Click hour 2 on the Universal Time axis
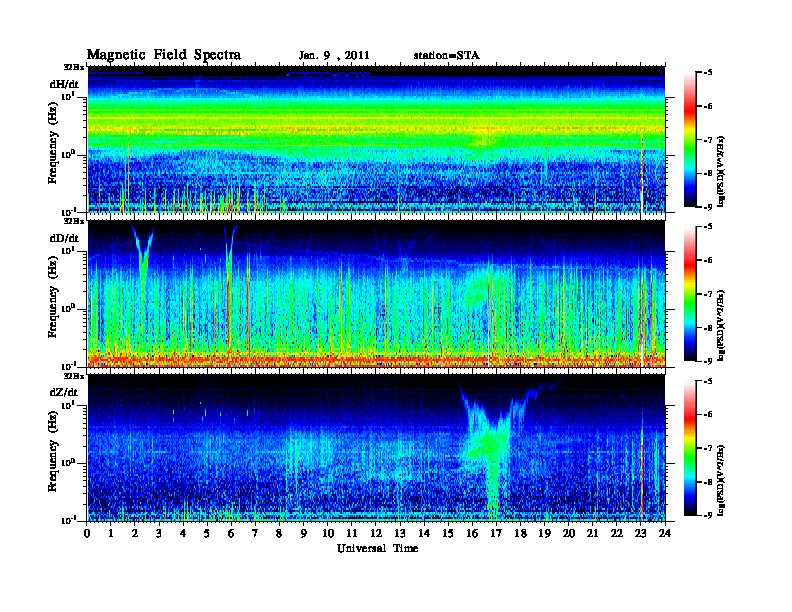This screenshot has height=612, width=792. click(135, 533)
